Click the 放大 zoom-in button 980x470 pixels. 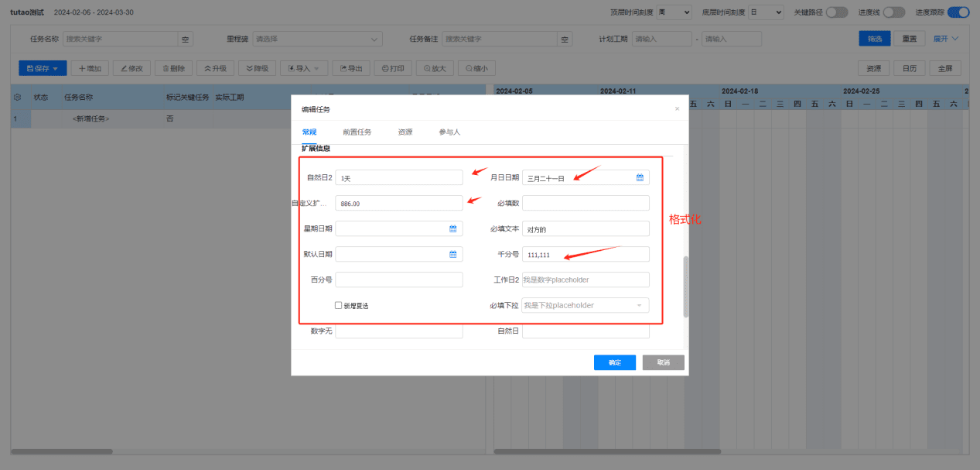435,68
